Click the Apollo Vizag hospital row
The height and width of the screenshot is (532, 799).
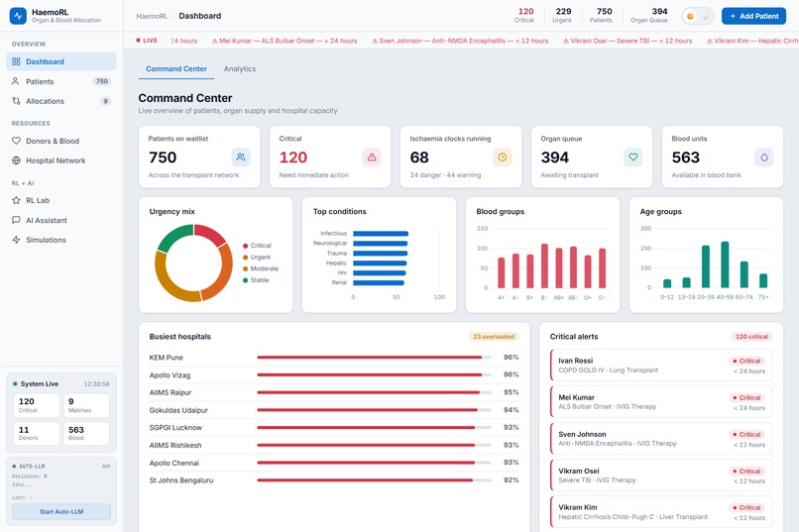334,375
